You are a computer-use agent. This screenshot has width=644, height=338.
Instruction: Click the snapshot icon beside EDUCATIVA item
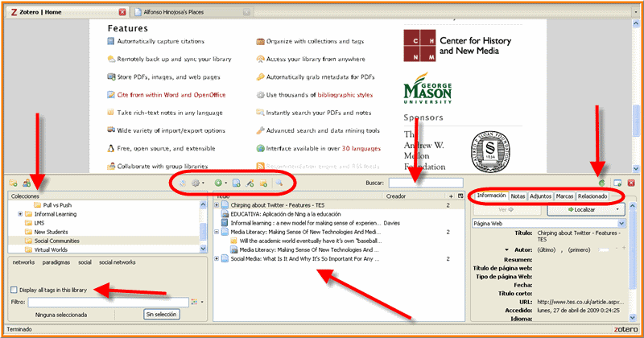pyautogui.click(x=225, y=214)
